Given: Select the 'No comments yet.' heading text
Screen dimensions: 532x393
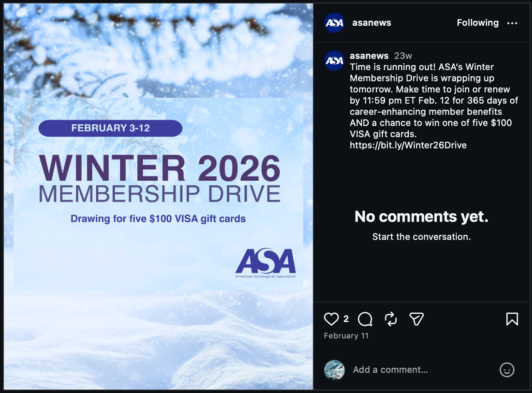Looking at the screenshot, I should 422,217.
